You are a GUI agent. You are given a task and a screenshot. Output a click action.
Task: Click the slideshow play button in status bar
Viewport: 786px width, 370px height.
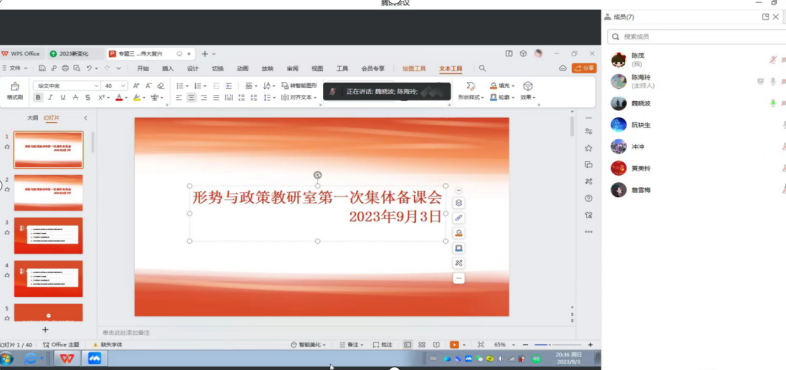tap(454, 345)
